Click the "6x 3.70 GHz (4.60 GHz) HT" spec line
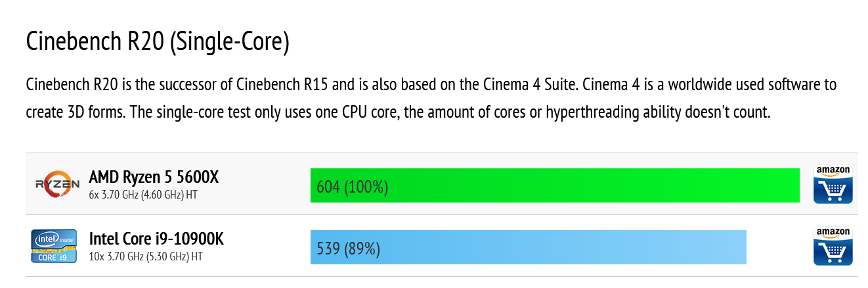This screenshot has height=288, width=868. point(143,195)
